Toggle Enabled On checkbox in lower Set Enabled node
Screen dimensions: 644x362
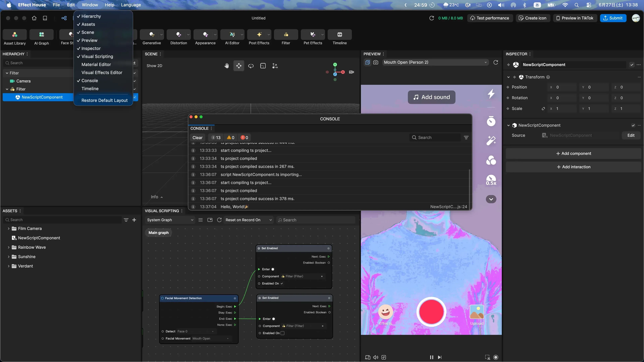click(282, 333)
